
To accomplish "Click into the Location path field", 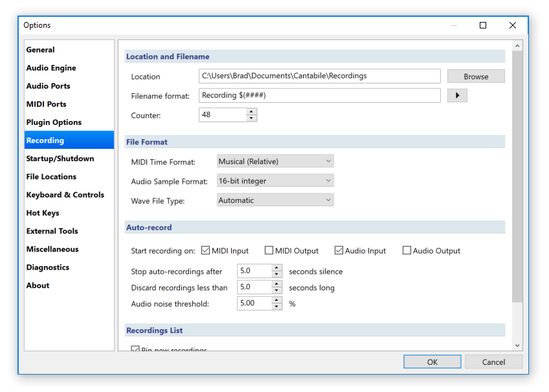I will pyautogui.click(x=320, y=76).
